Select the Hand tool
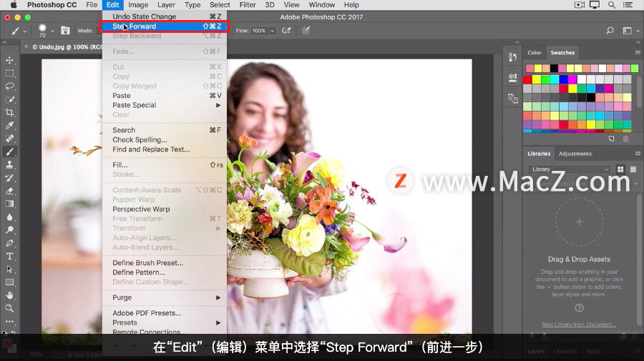Screen dimensions: 644x361 coord(9,295)
